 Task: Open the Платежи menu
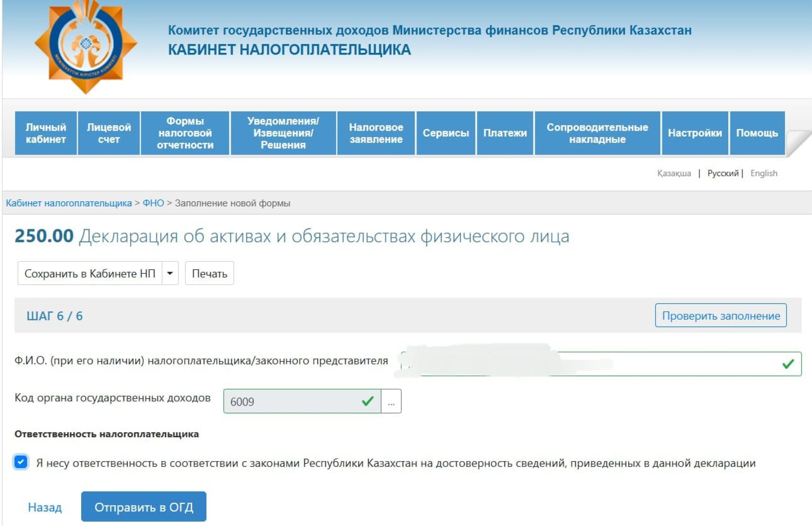(x=505, y=133)
